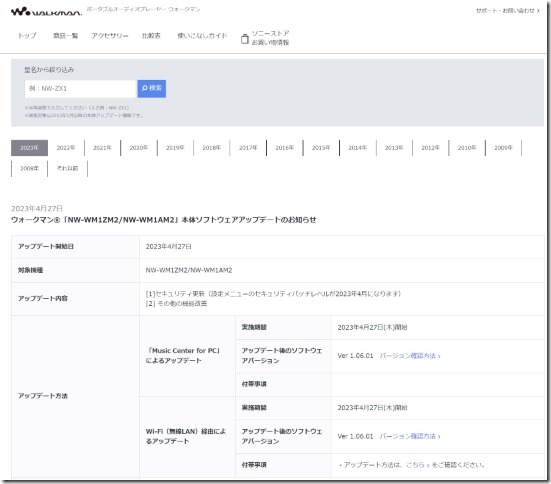Open 使いこなしガイド menu item
Screen dimensions: 551x484
point(202,36)
